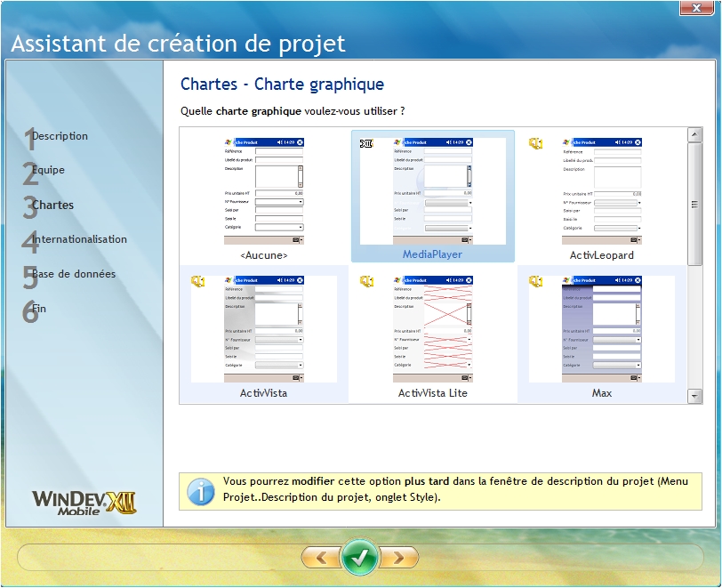This screenshot has height=588, width=722.
Task: Click the scrollbar up arrow in chart list
Action: pos(694,134)
